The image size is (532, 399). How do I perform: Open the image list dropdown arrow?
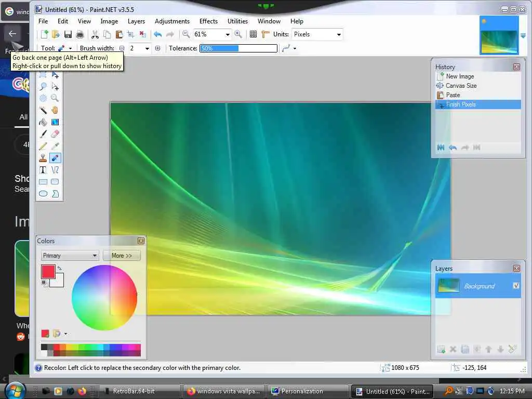tap(523, 35)
